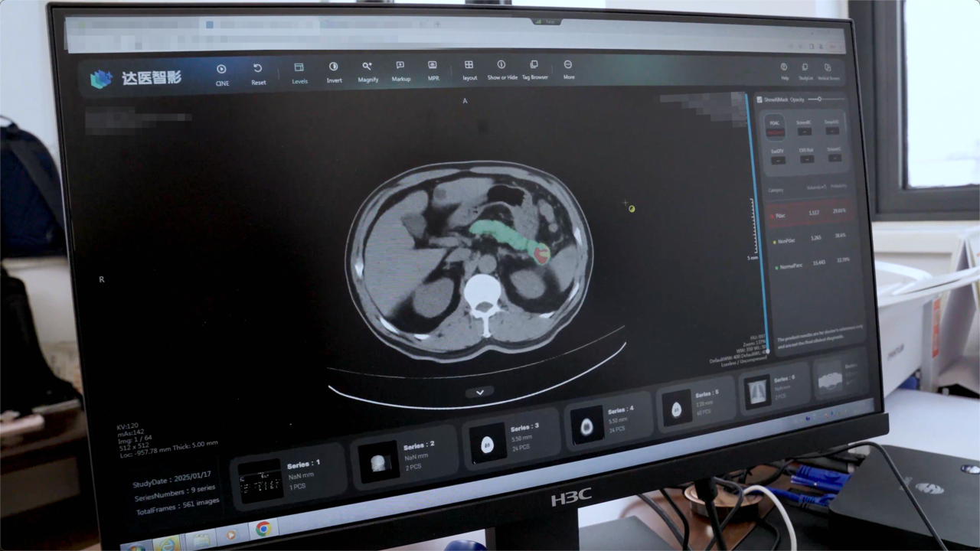
Task: Select the ScreenBC model button
Action: (804, 127)
